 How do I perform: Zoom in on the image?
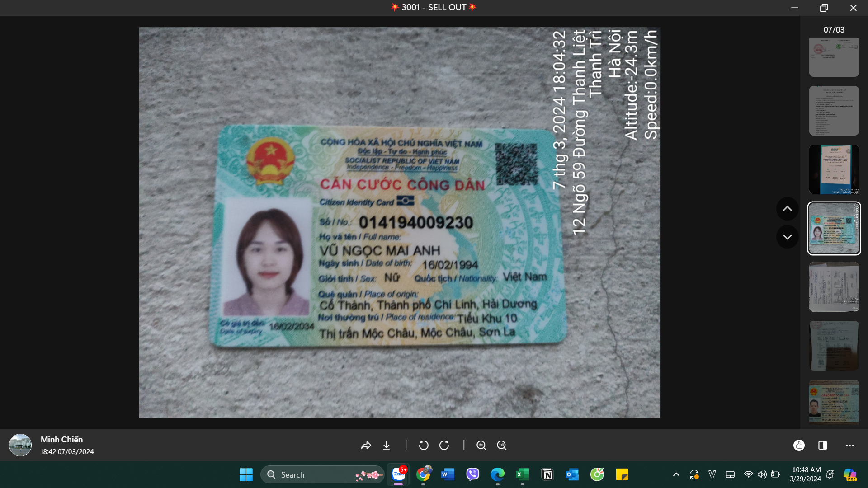481,446
